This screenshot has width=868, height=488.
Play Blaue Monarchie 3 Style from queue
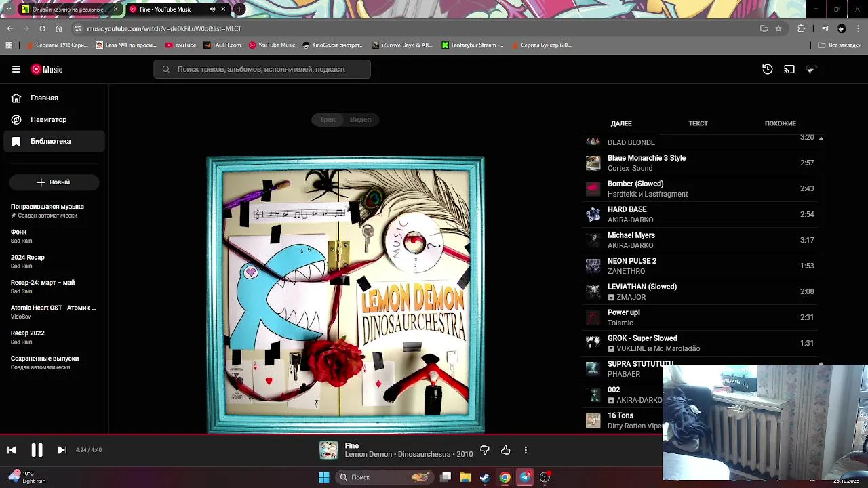700,163
